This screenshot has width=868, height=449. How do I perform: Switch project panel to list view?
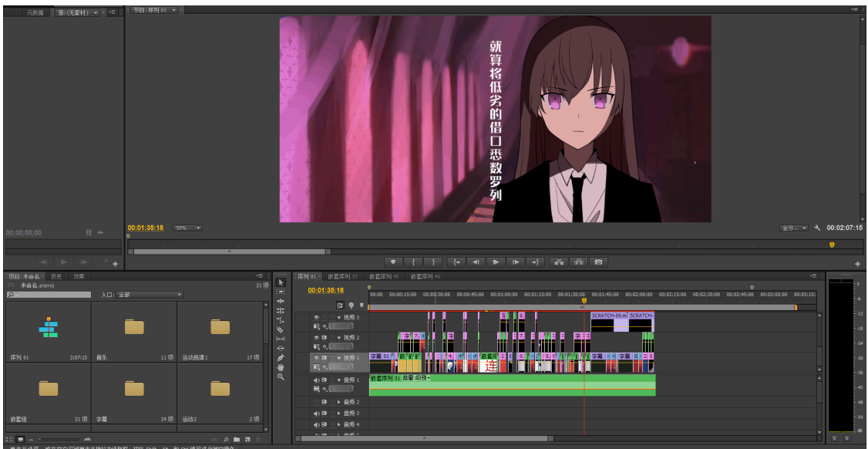coord(9,439)
